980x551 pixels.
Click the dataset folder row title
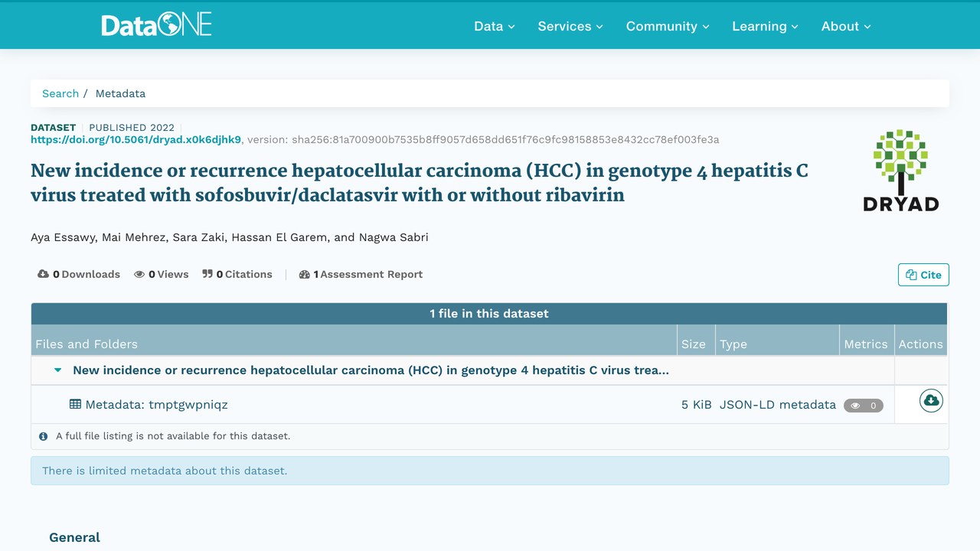(371, 370)
